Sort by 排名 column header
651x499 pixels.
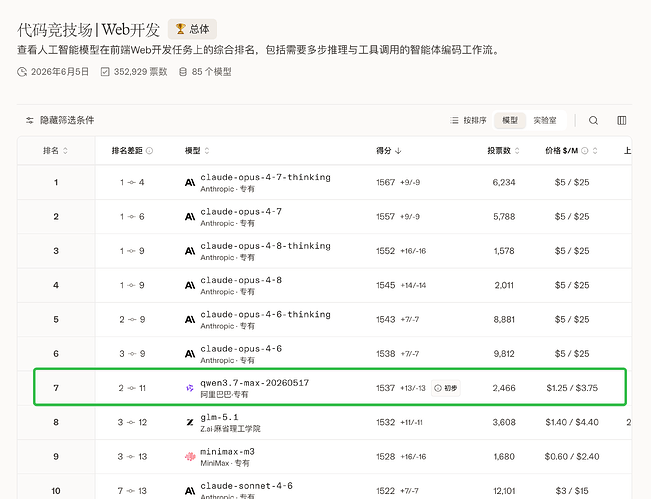point(55,151)
